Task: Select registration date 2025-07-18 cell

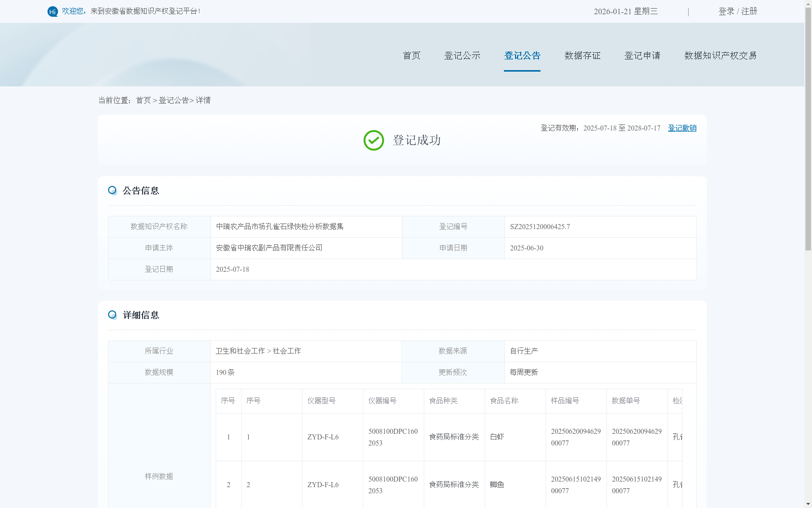Action: coord(453,269)
